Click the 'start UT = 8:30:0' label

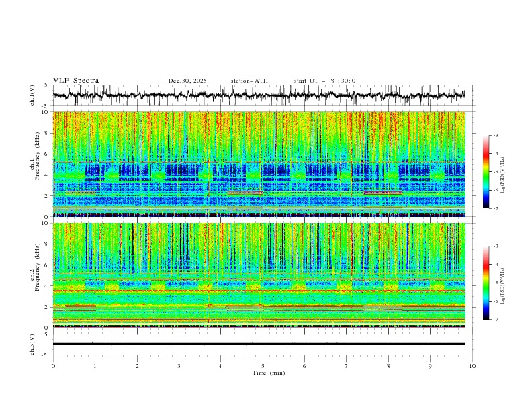(324, 81)
